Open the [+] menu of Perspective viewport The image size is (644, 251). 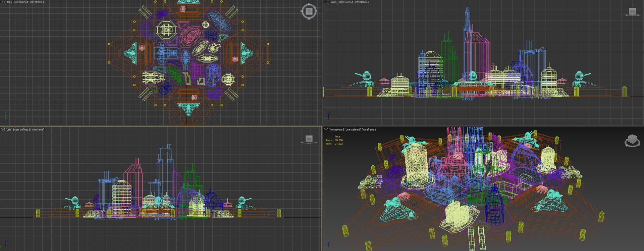pyautogui.click(x=326, y=130)
